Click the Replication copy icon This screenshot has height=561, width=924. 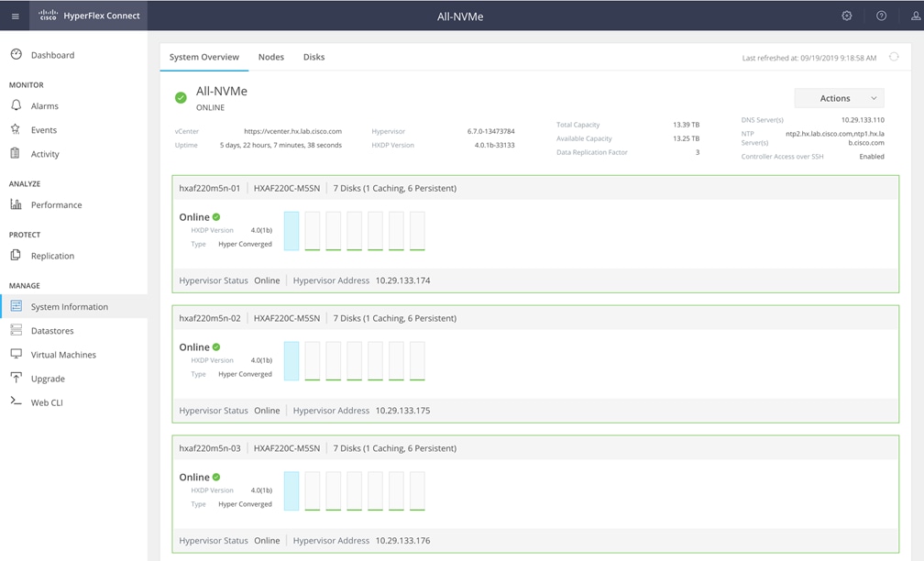16,255
